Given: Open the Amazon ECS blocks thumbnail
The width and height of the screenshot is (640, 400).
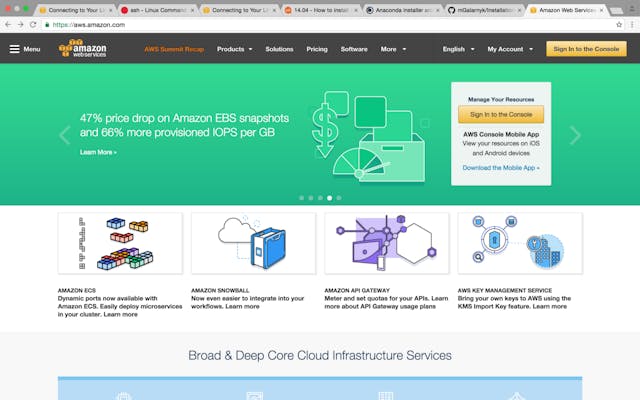Looking at the screenshot, I should 120,243.
